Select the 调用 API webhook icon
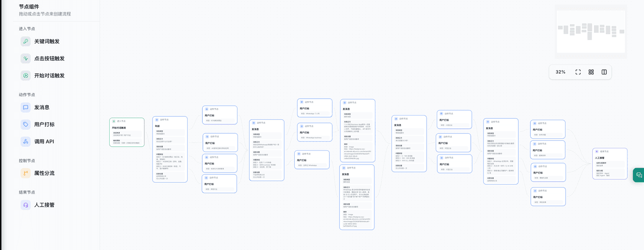This screenshot has width=644, height=250. [x=26, y=141]
